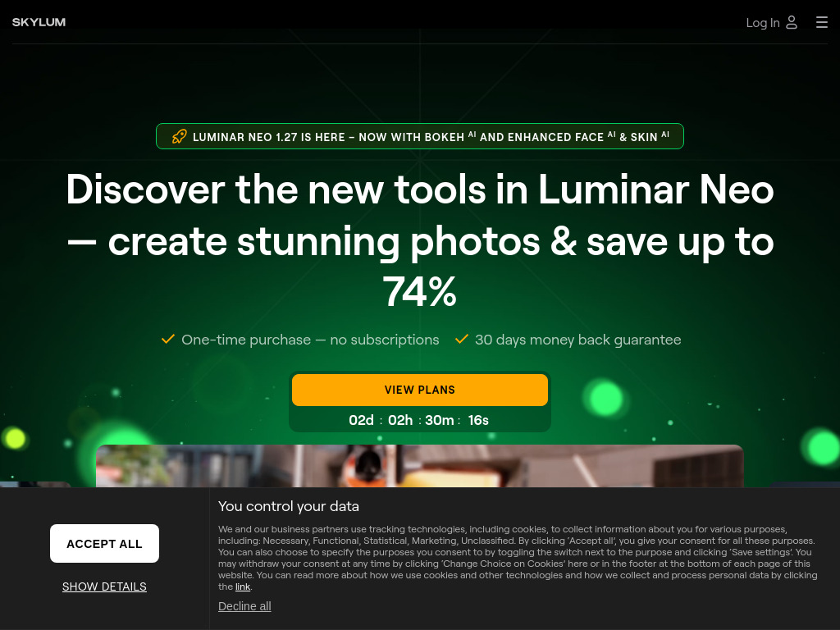This screenshot has width=840, height=630.
Task: Click the main headline about Luminar Neo
Action: pos(420,240)
